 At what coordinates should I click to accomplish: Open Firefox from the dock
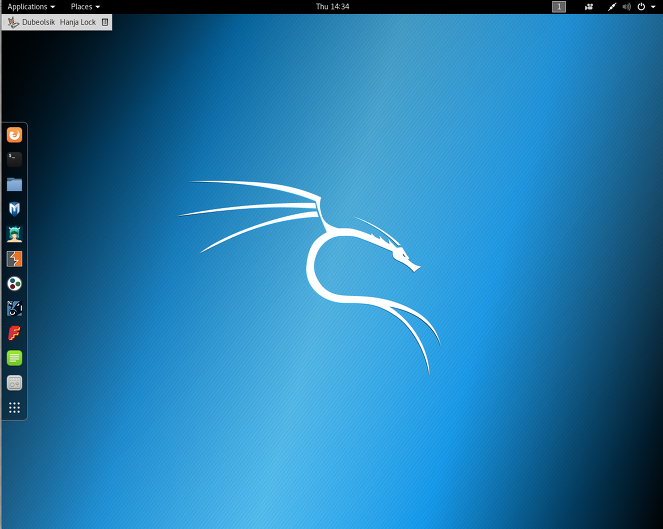[x=14, y=135]
